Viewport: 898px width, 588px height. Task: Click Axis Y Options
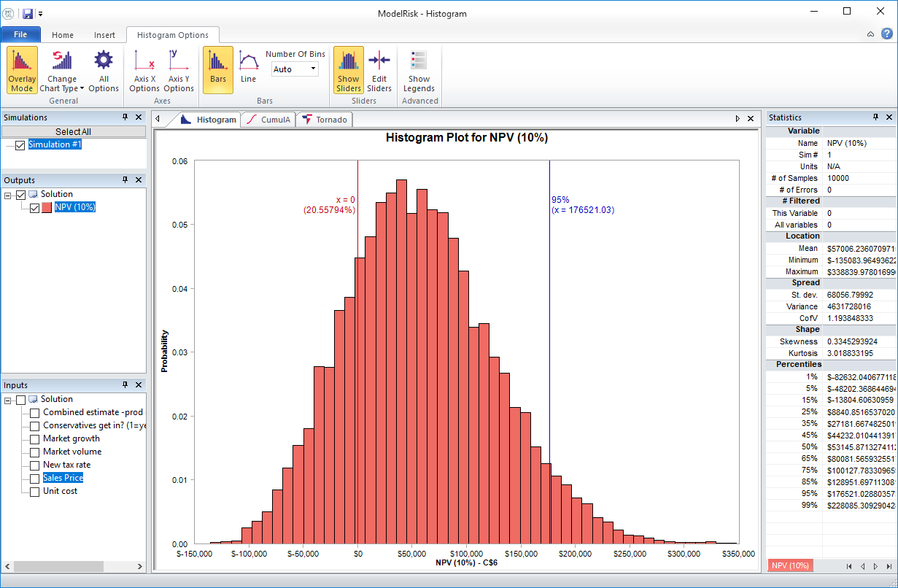click(179, 69)
